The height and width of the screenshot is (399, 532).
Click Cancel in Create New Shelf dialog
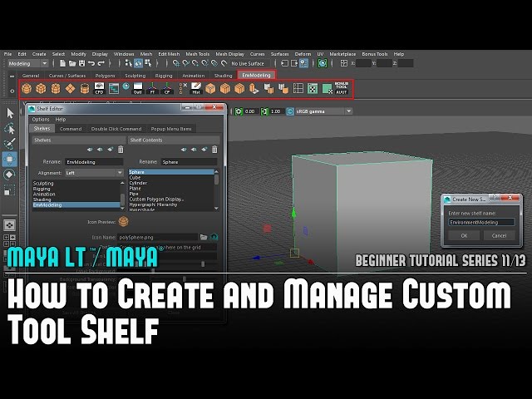click(x=499, y=235)
